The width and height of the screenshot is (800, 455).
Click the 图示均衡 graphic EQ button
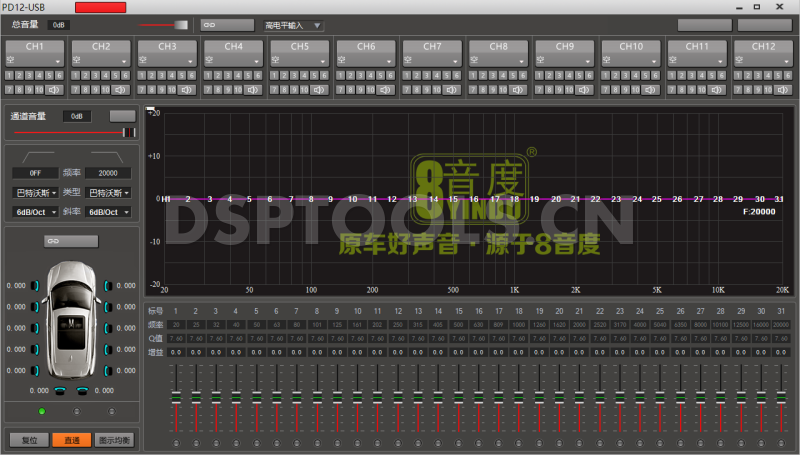[114, 439]
